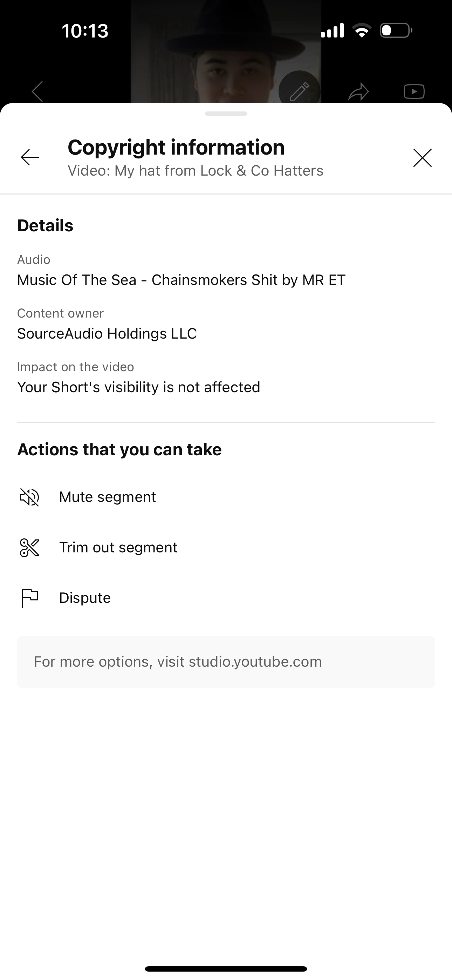Image resolution: width=452 pixels, height=980 pixels.
Task: Choose Trim out segment
Action: 118,548
